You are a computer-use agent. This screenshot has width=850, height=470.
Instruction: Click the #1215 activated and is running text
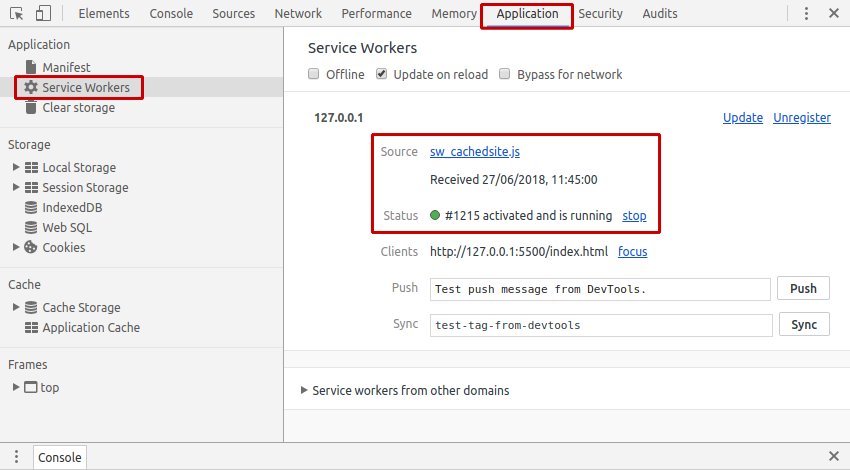529,216
